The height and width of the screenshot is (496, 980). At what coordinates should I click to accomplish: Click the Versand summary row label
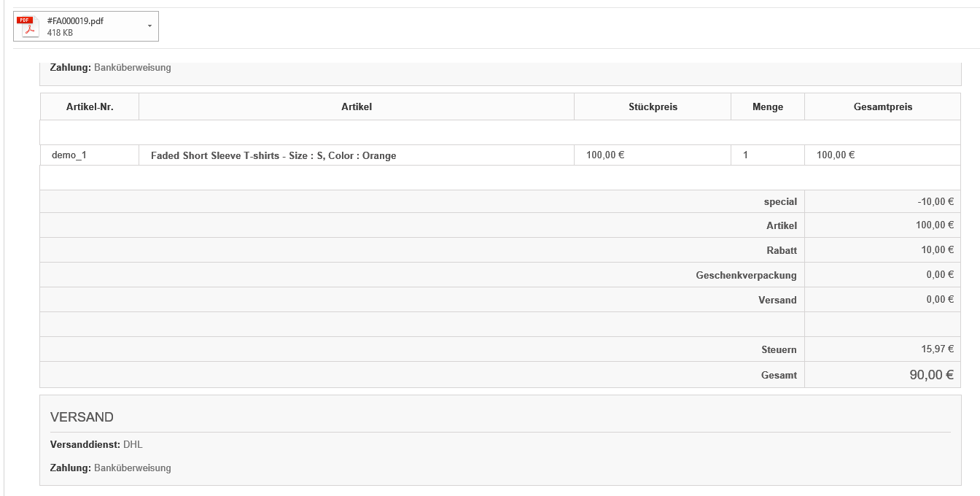[x=778, y=300]
